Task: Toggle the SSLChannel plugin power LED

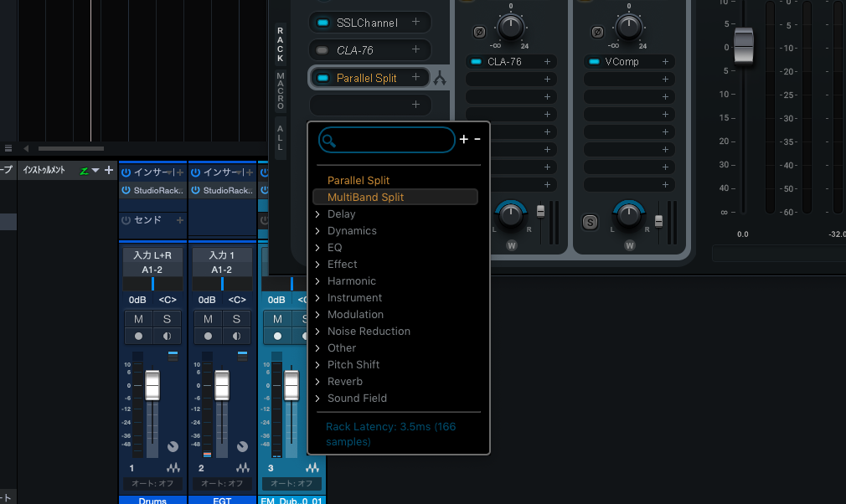Action: pyautogui.click(x=322, y=23)
